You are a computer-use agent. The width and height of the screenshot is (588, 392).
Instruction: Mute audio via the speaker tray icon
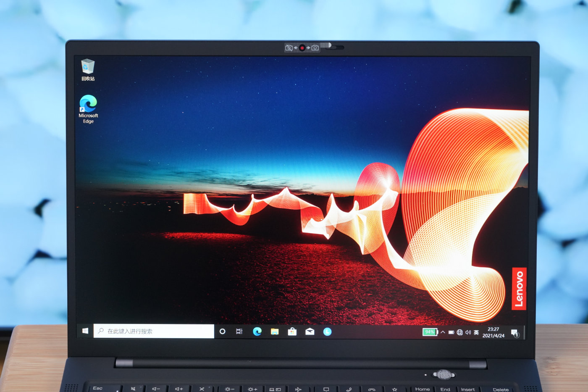468,332
